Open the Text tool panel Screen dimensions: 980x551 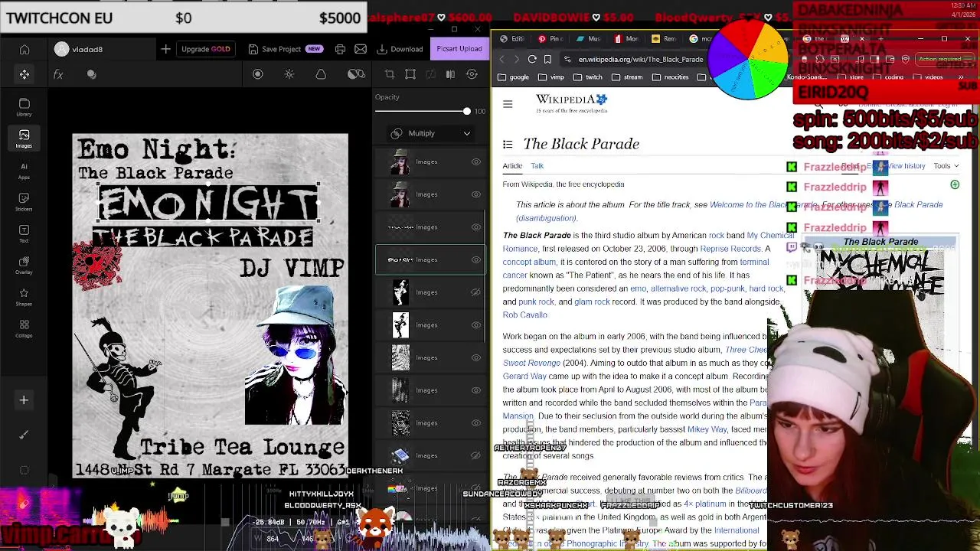[x=24, y=234]
